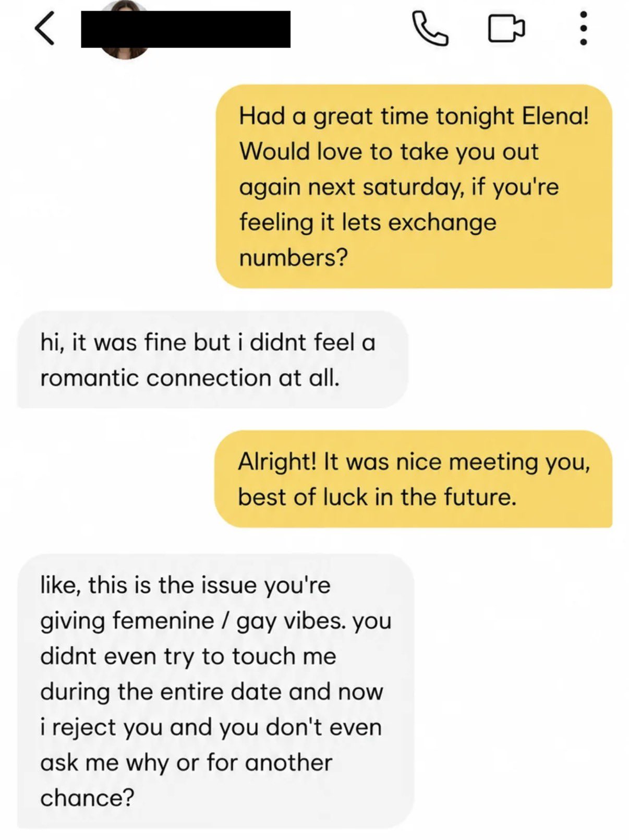Tap the blacked-out contact name in header
Viewport: 629px width, 840px height.
click(x=186, y=29)
